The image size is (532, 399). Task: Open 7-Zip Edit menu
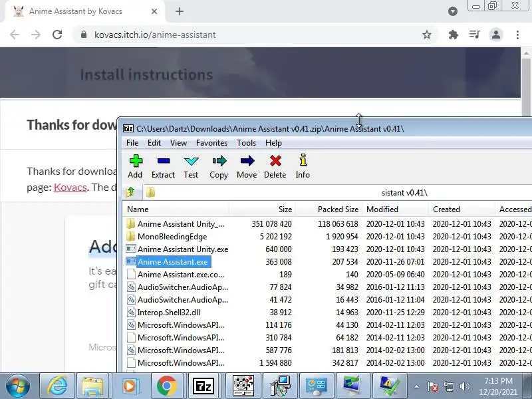click(x=154, y=143)
